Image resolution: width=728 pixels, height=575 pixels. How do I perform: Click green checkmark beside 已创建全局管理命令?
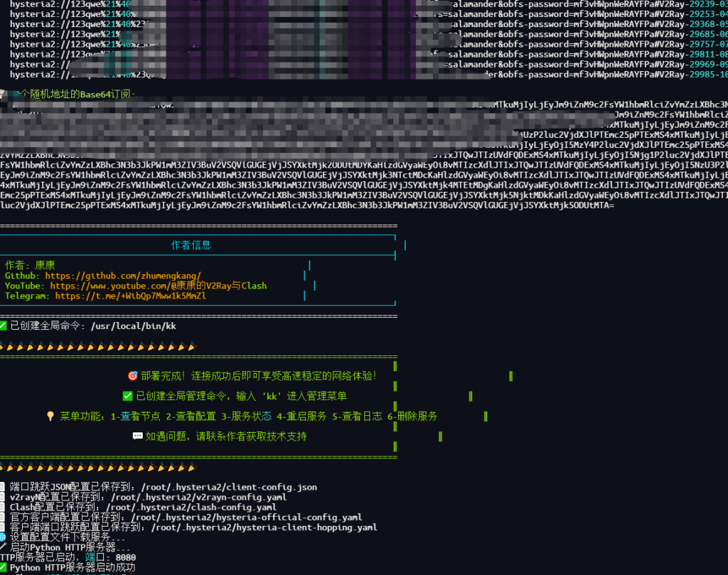click(128, 396)
